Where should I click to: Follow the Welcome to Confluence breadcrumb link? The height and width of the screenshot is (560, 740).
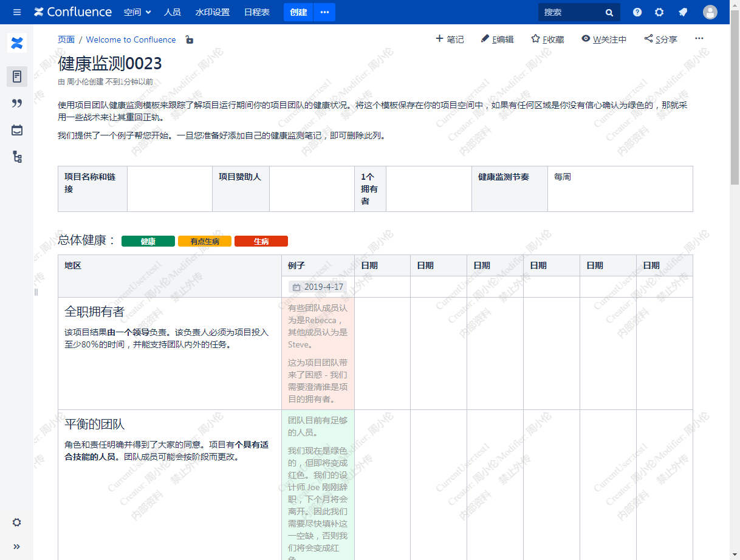tap(131, 39)
